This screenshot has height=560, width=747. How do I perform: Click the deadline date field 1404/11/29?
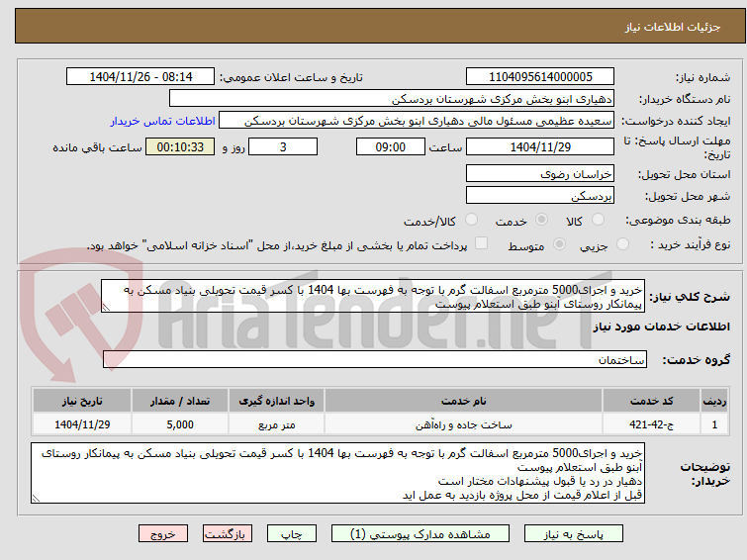tap(540, 146)
